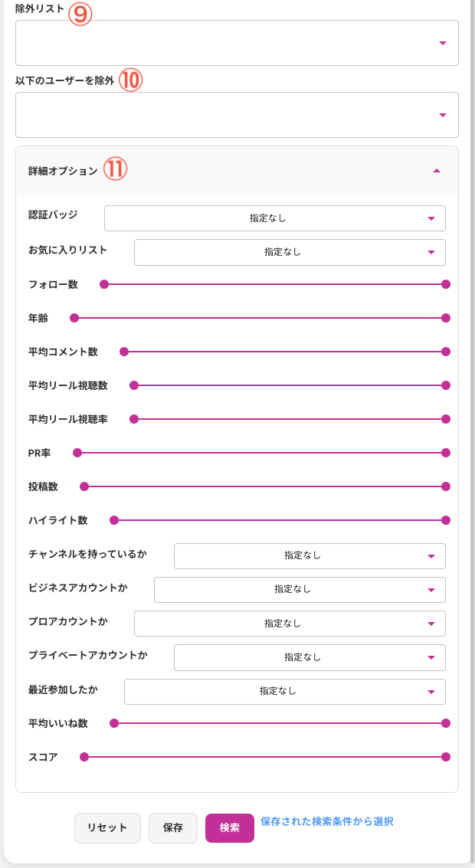475x868 pixels.
Task: Open the チャンネルを持っているか dropdown
Action: [310, 556]
